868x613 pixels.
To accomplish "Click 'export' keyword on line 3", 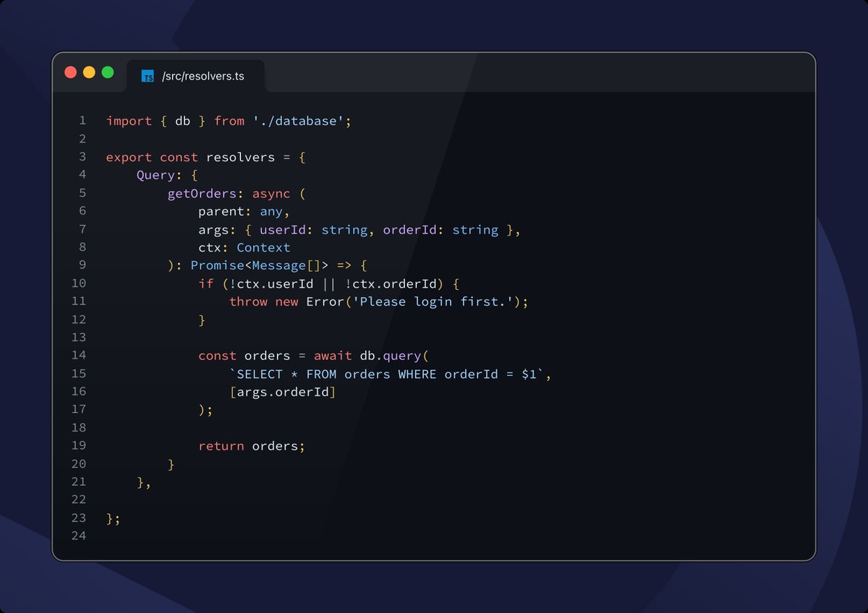I will (x=129, y=157).
